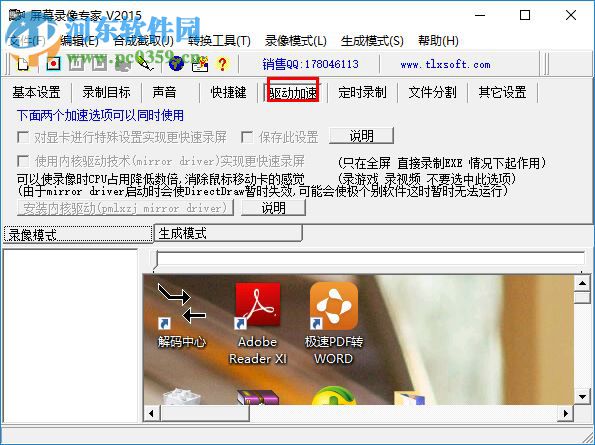The width and height of the screenshot is (595, 445).
Task: Select the 生成模式 lower tab
Action: point(228,233)
